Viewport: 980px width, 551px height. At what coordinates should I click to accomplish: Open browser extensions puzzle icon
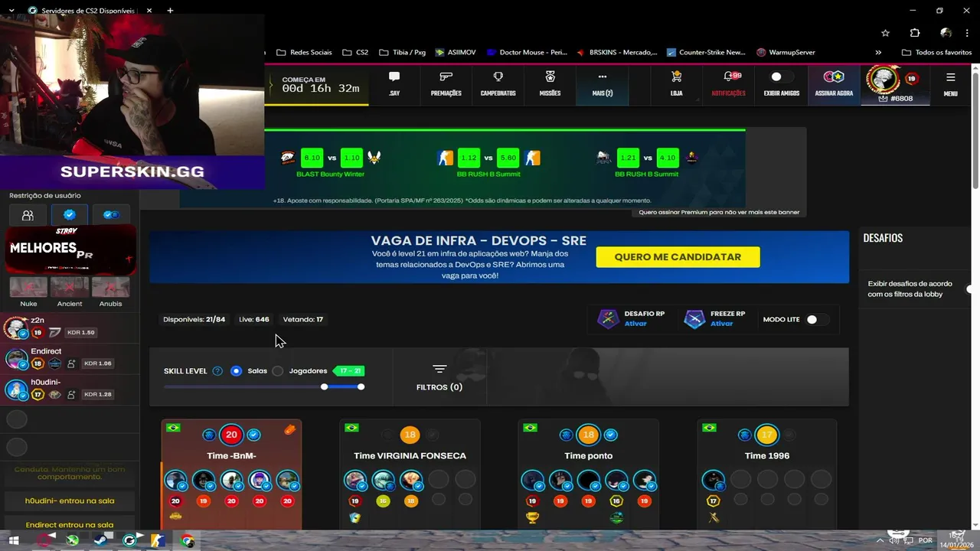(915, 33)
